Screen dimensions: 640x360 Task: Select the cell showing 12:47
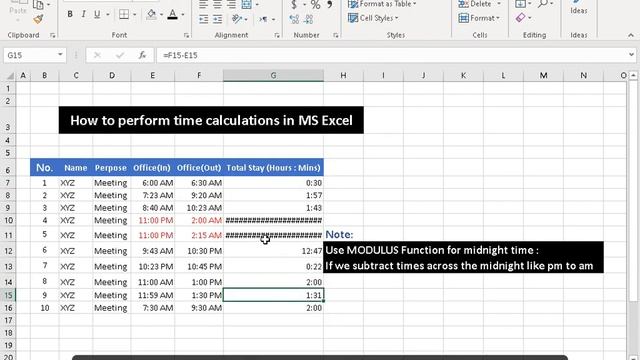273,250
